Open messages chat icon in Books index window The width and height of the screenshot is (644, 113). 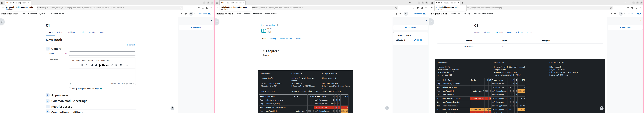click(615, 14)
